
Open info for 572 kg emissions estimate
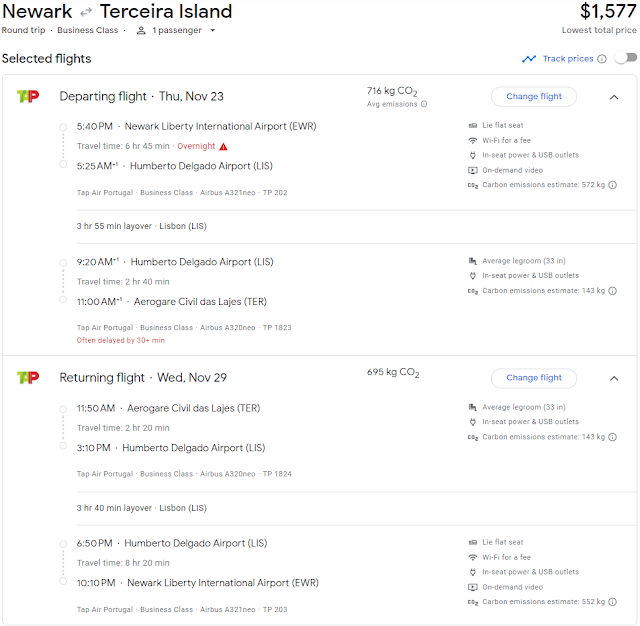612,185
